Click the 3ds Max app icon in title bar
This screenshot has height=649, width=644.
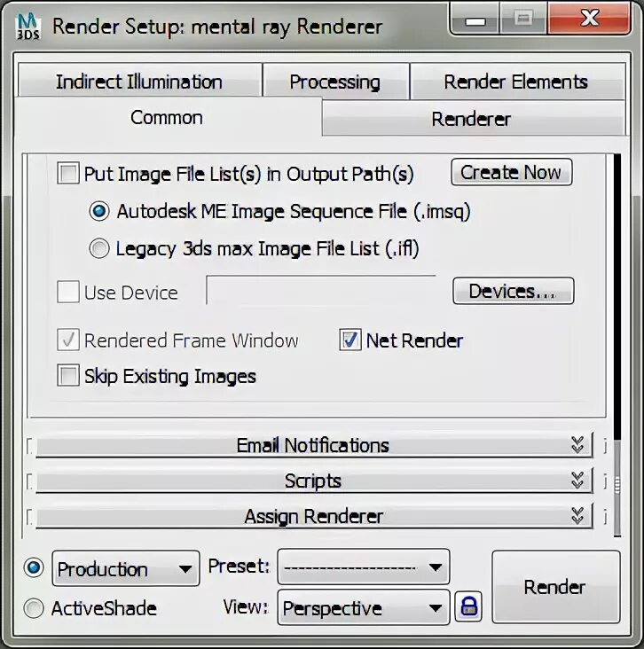27,27
